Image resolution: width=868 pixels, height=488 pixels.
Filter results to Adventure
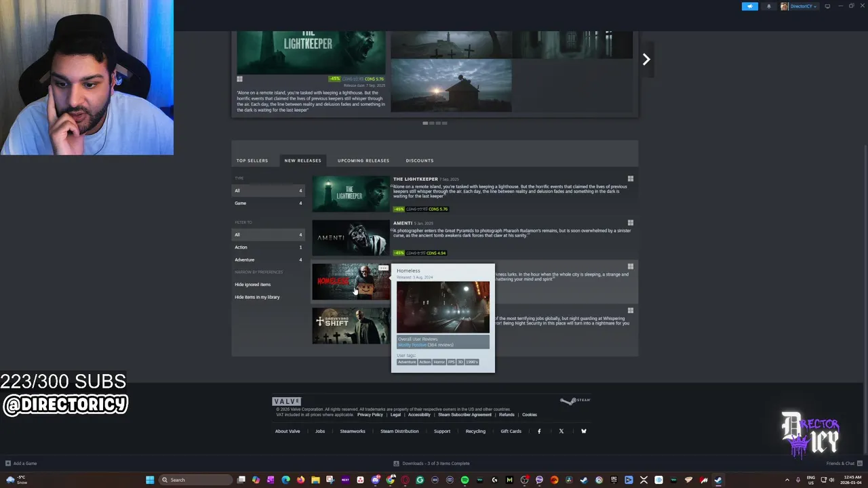269,260
